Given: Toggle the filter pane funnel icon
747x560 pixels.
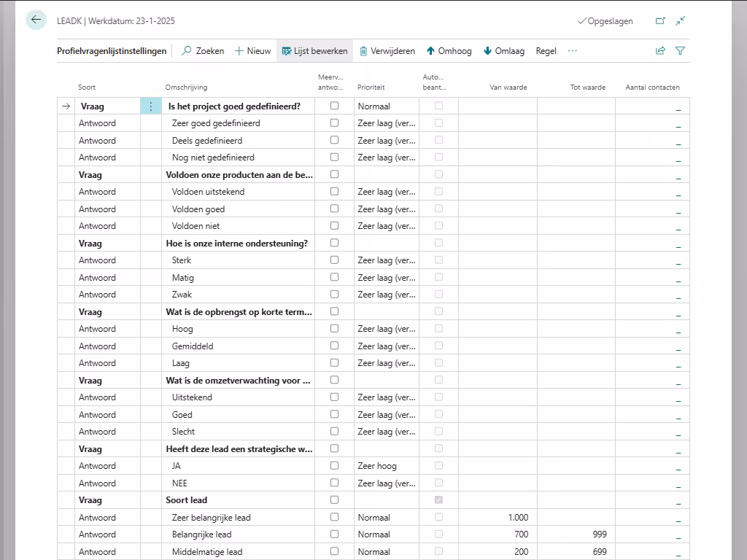Looking at the screenshot, I should 680,51.
